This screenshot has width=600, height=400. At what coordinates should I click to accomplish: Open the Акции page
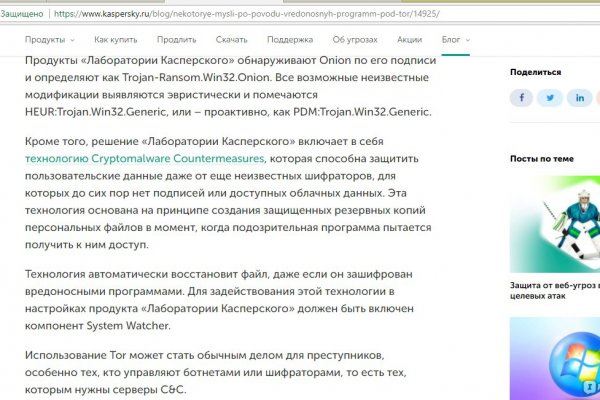409,40
